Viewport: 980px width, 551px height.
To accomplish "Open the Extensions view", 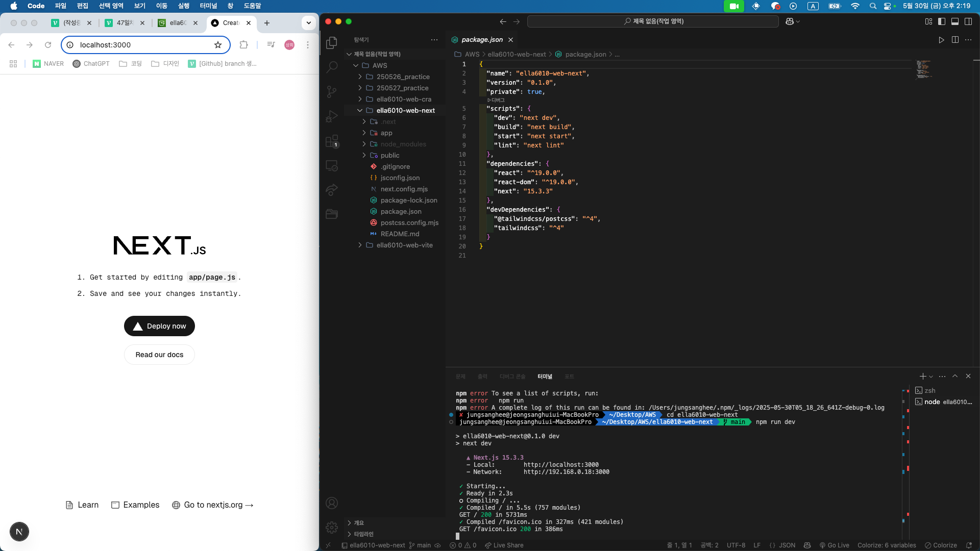I will 332,141.
